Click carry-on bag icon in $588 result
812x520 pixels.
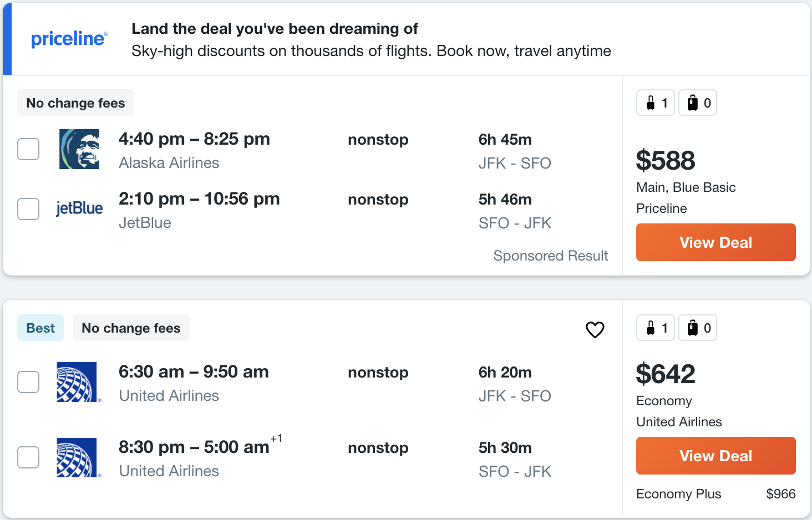click(651, 103)
